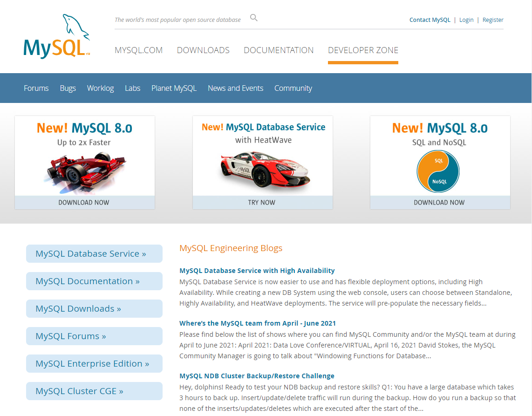Click excerpt starting "Hey, dolphins! Ready to test"
The image size is (532, 416).
(x=348, y=398)
